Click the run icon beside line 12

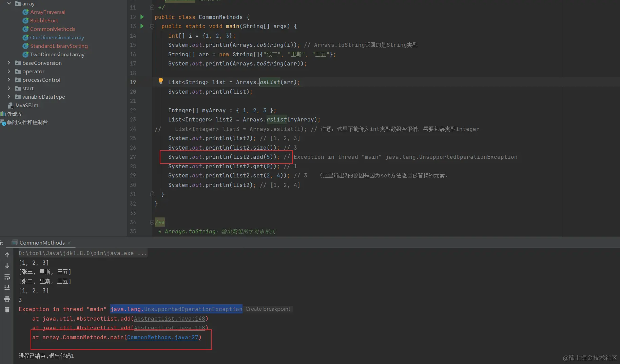tap(142, 17)
